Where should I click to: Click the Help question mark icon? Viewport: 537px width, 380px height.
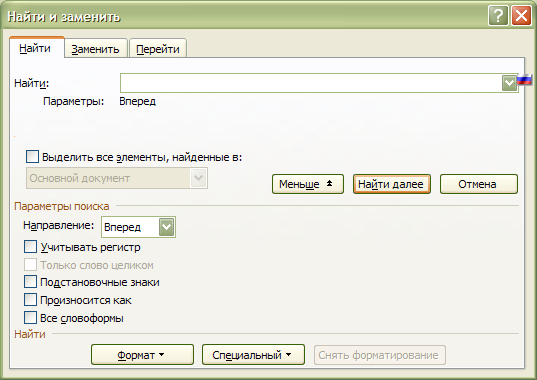(498, 16)
